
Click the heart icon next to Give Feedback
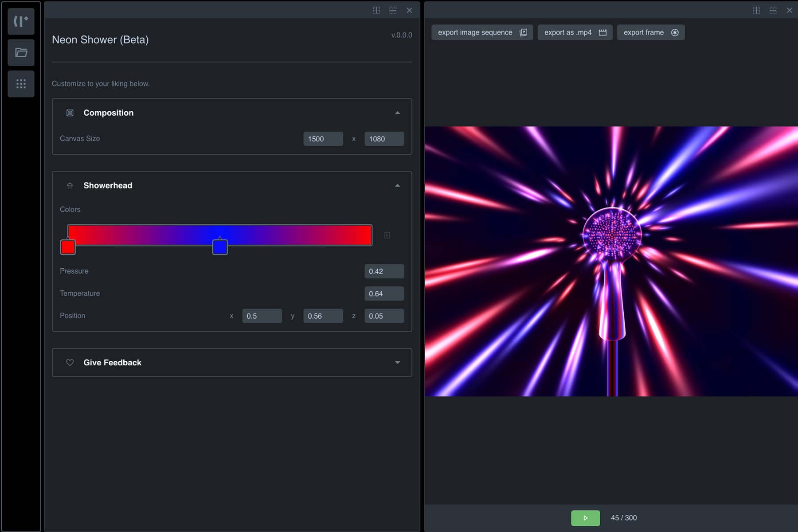coord(70,363)
